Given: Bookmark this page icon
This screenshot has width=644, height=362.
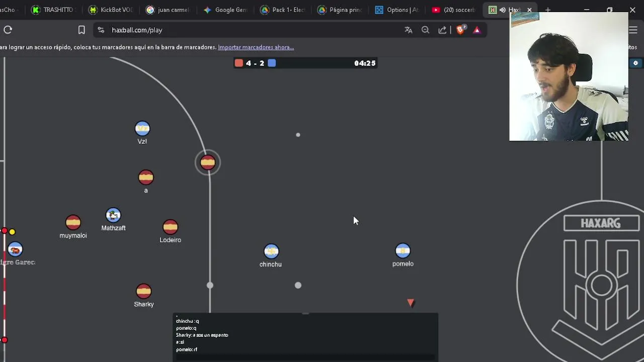Looking at the screenshot, I should [82, 30].
